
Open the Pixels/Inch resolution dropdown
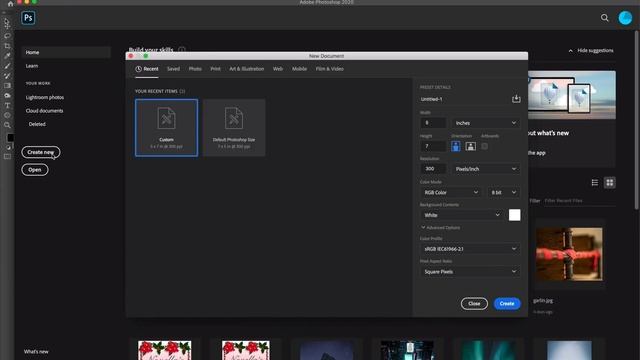coord(485,169)
